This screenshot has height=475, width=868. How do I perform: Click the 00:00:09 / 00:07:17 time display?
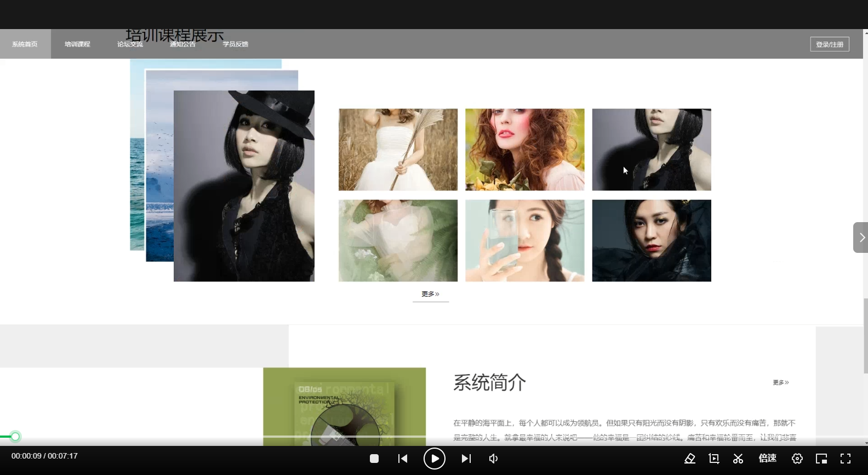pyautogui.click(x=44, y=456)
